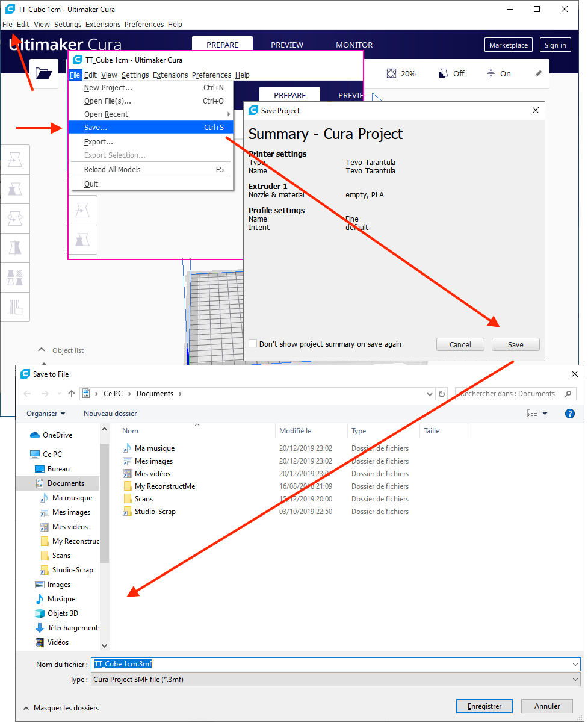Sort by the Nom column header
The height and width of the screenshot is (726, 588).
tap(131, 431)
